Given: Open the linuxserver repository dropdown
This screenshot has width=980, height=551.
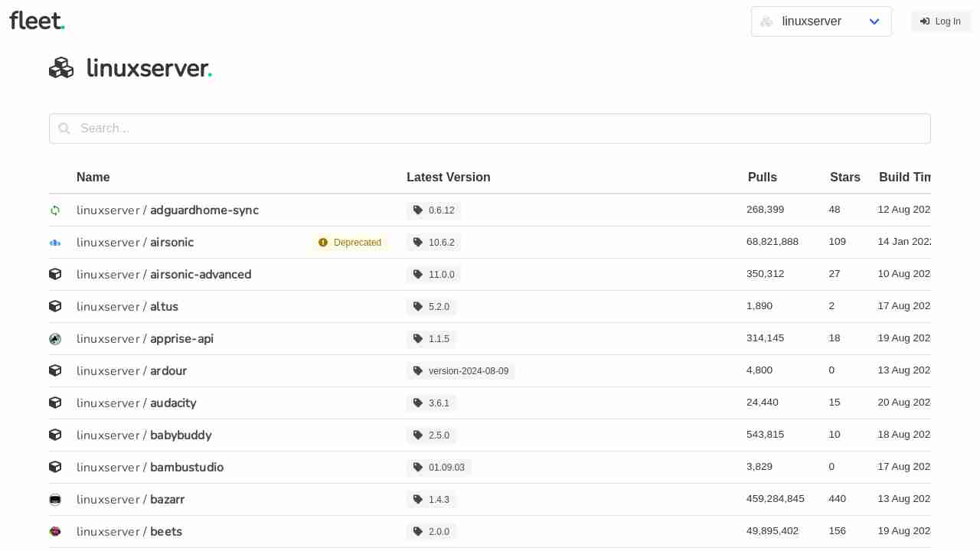Looking at the screenshot, I should click(821, 21).
